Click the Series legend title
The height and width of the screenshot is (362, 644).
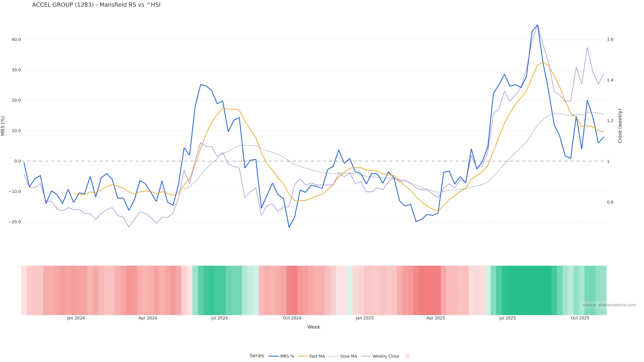257,356
